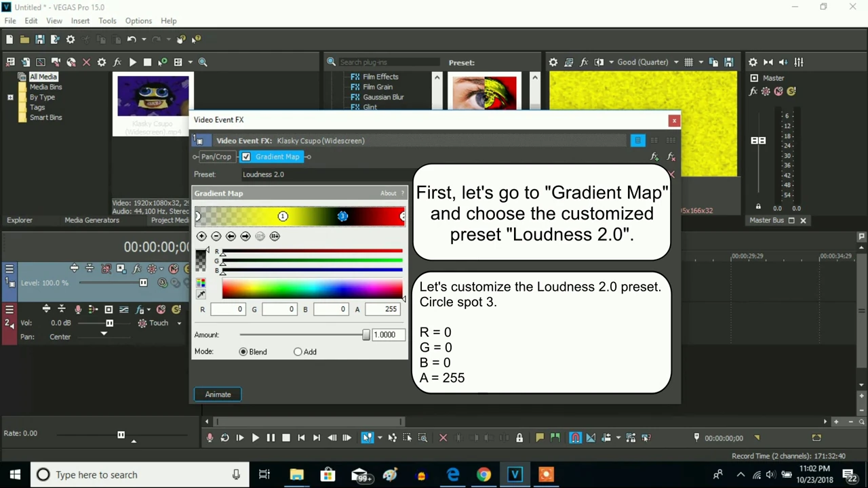Click Downmix Output icon on Master Bus
The height and width of the screenshot is (488, 868).
pos(768,62)
